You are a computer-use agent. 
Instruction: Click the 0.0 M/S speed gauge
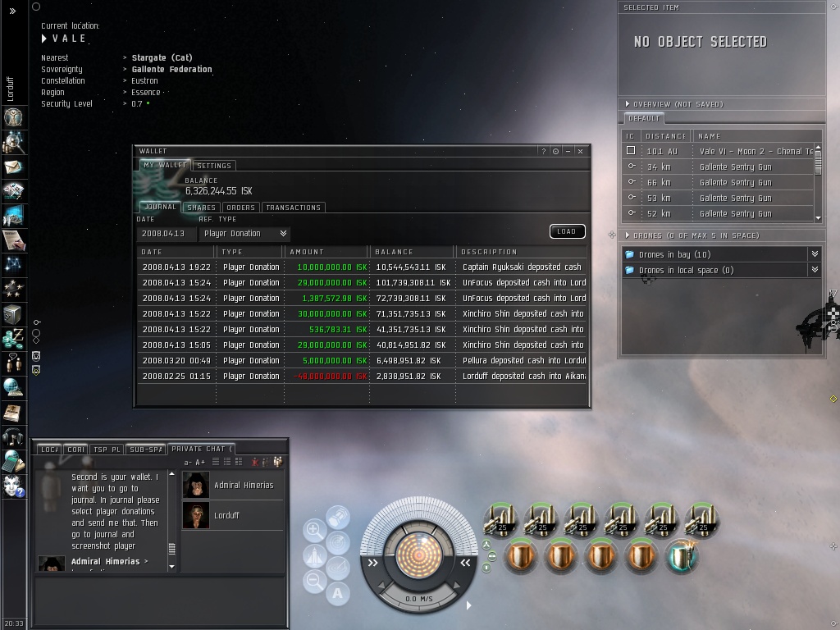pyautogui.click(x=419, y=599)
